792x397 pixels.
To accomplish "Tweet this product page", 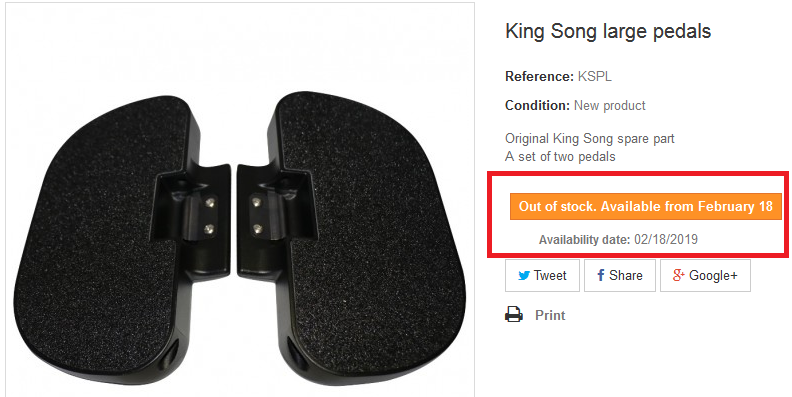I will 542,275.
